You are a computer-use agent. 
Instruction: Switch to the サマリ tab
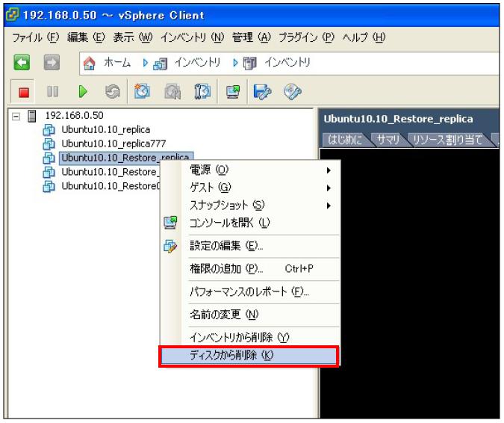click(388, 140)
